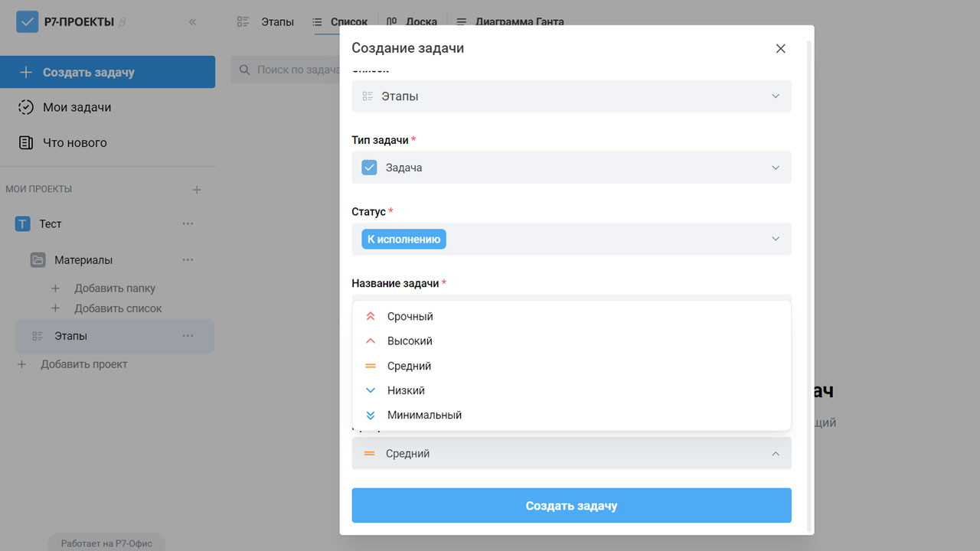Viewport: 980px width, 551px height.
Task: Select the Этапы list in sidebar
Action: pos(114,336)
